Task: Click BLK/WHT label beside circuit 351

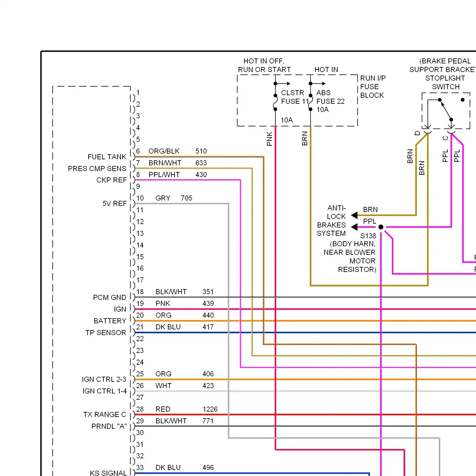Action: pyautogui.click(x=171, y=292)
